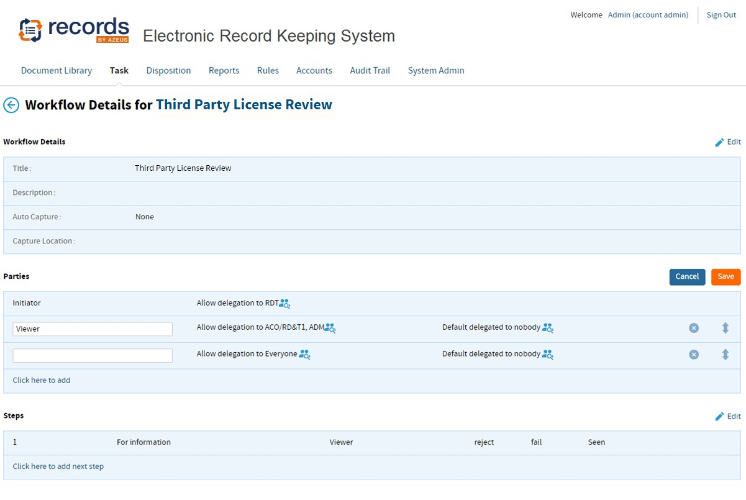Click reorder arrows on the empty party row

pyautogui.click(x=725, y=354)
